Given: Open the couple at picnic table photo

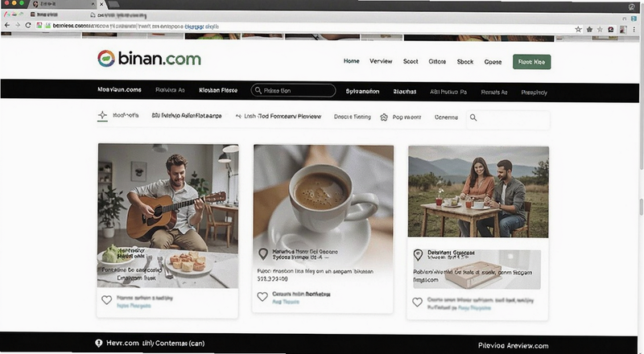Looking at the screenshot, I should pos(478,191).
